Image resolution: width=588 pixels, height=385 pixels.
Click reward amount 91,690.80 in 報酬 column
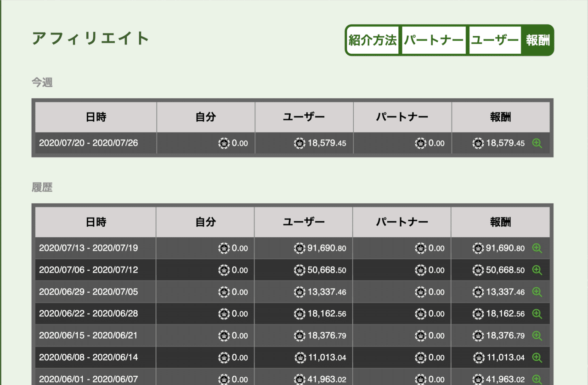tap(505, 248)
